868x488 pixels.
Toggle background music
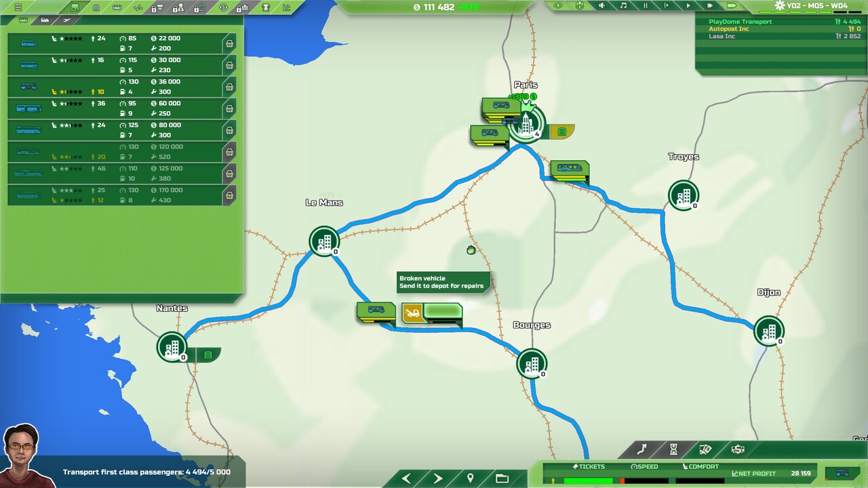tap(623, 5)
